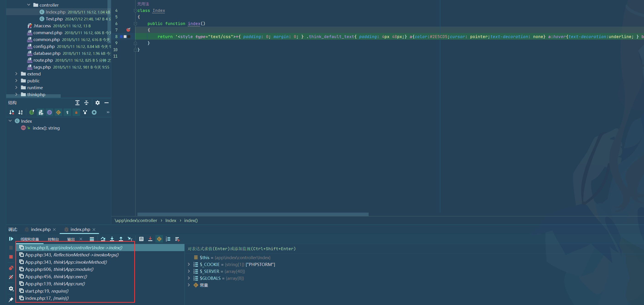Toggle Show Protected members key icon

point(68,112)
